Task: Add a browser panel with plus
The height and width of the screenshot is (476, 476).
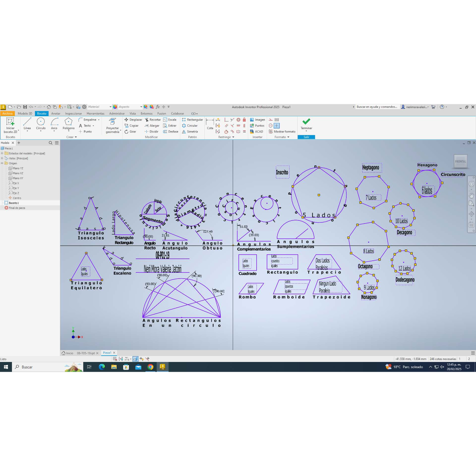Action: (x=19, y=143)
